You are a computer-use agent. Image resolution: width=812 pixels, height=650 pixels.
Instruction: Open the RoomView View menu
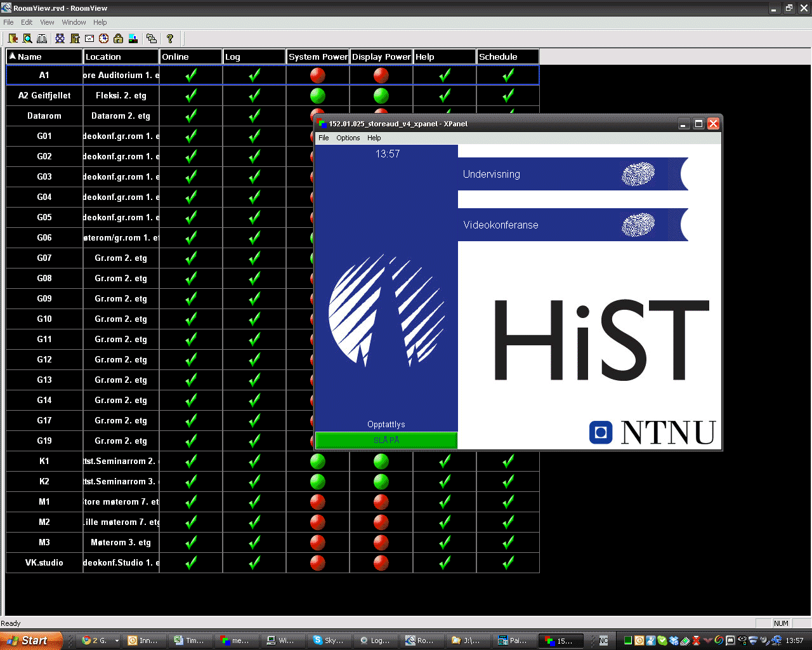click(47, 22)
